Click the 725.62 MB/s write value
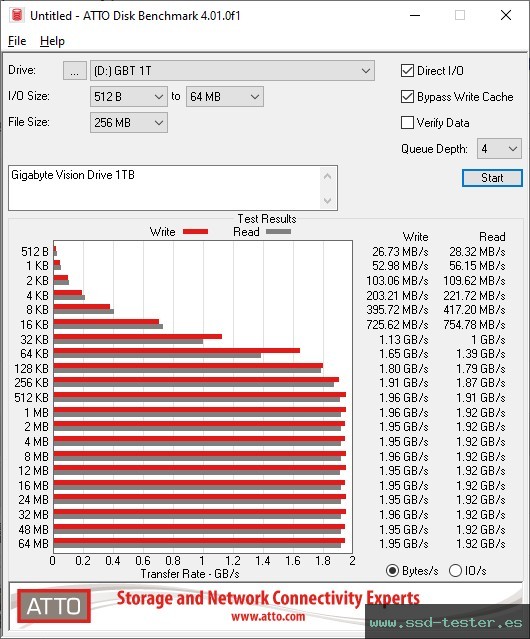 (x=397, y=325)
